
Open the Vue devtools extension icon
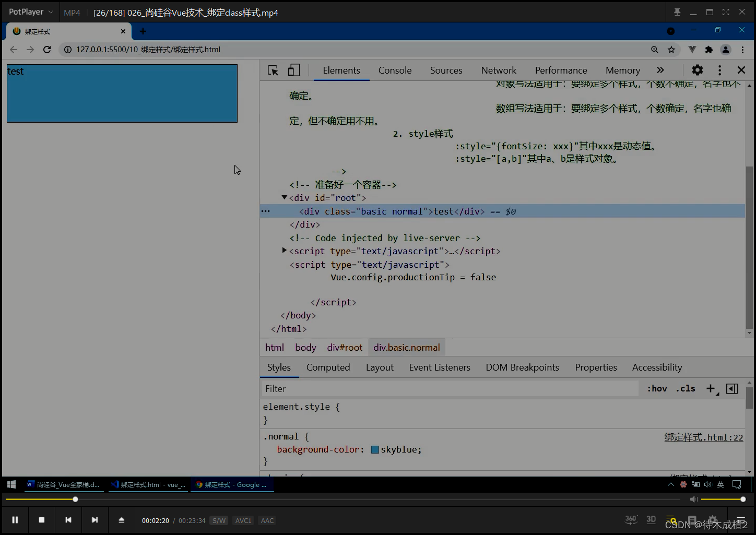pyautogui.click(x=692, y=50)
